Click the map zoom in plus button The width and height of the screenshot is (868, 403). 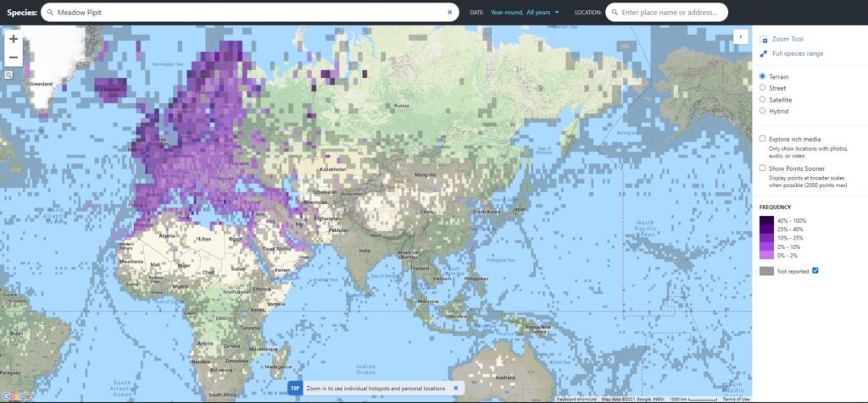coord(14,39)
